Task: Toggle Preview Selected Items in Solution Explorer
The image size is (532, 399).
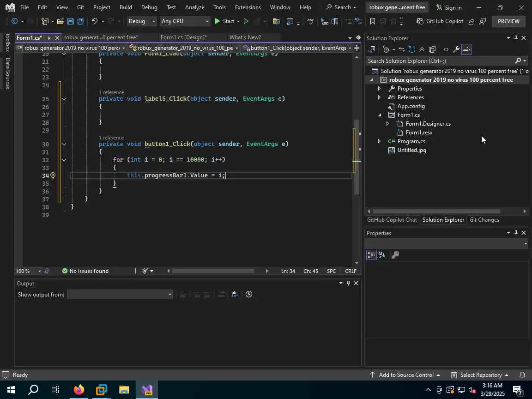Action: [x=466, y=49]
